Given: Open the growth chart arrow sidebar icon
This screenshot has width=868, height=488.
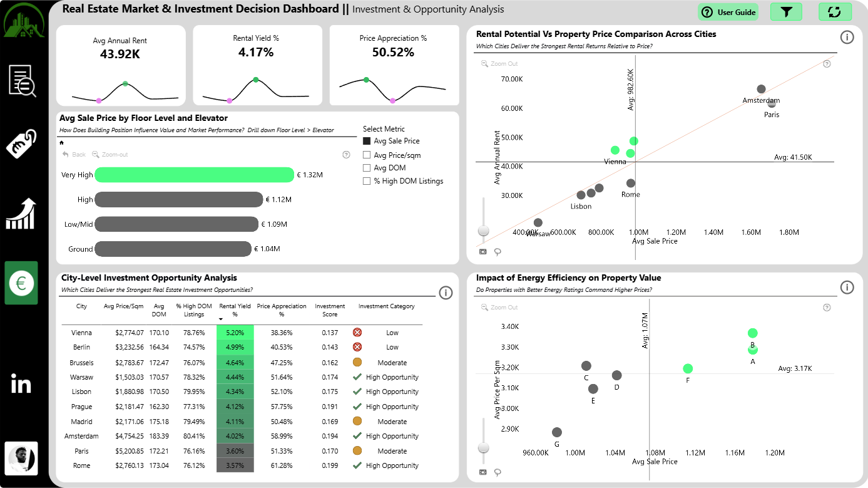Looking at the screenshot, I should click(21, 214).
